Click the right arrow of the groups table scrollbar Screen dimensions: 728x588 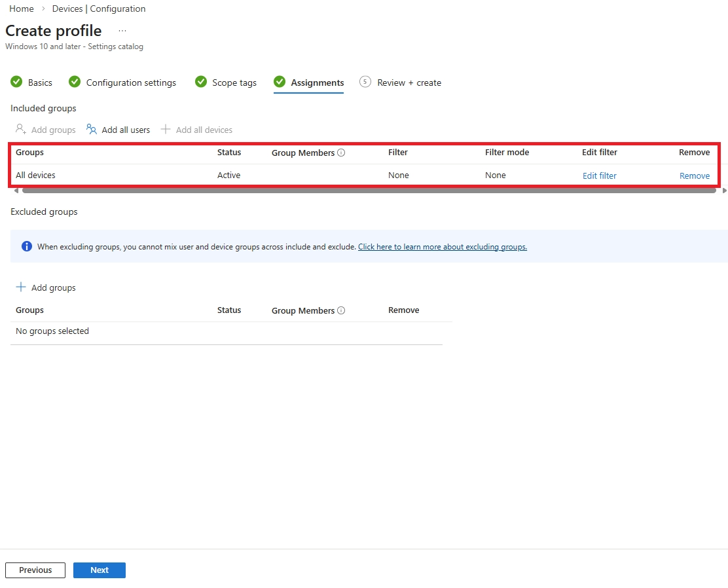[724, 191]
